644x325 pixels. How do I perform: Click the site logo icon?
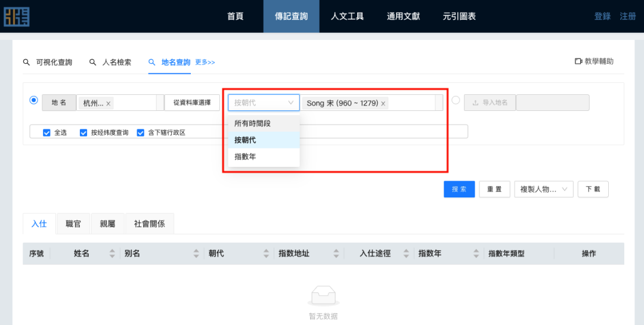[x=17, y=17]
